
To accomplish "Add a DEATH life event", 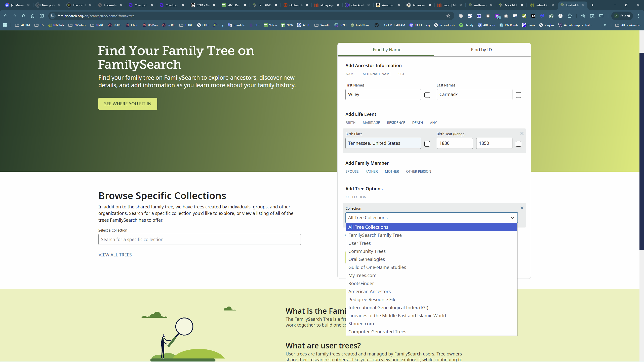I will tap(417, 123).
